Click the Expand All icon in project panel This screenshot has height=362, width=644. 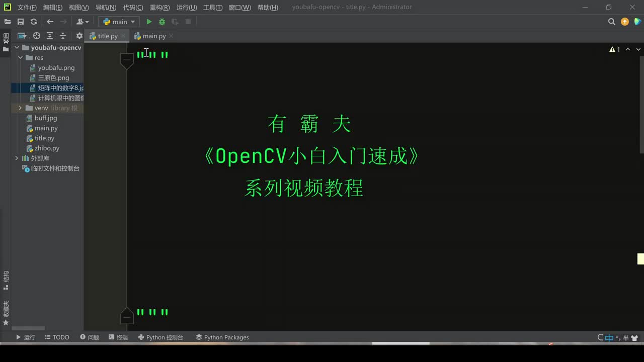pos(50,36)
